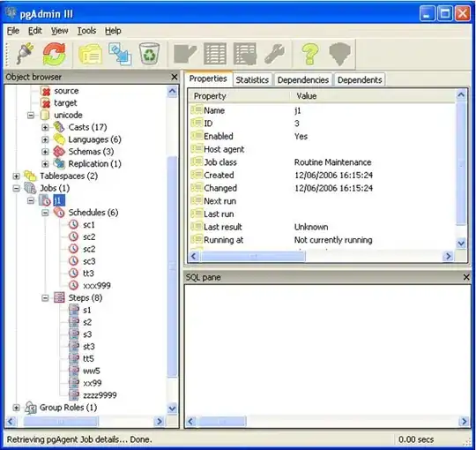Click the create object toolbar icon

[x=120, y=54]
